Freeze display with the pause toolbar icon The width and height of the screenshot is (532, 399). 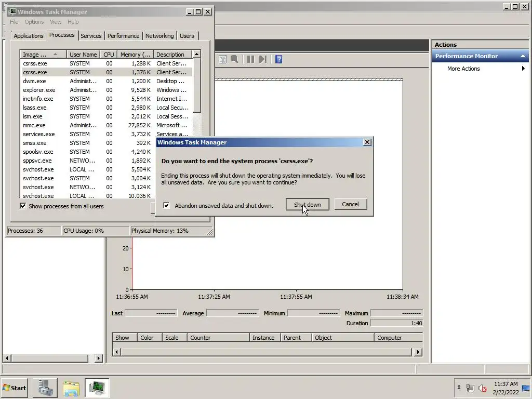(250, 59)
